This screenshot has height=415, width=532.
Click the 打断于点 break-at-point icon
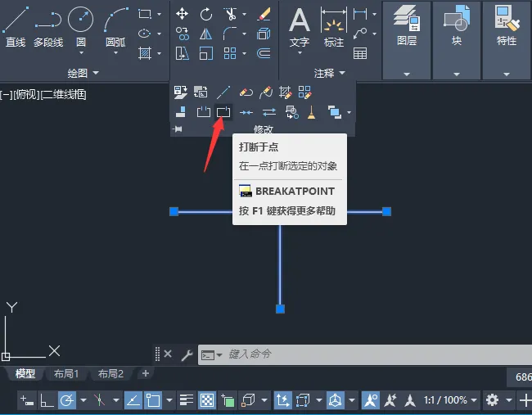(x=223, y=111)
